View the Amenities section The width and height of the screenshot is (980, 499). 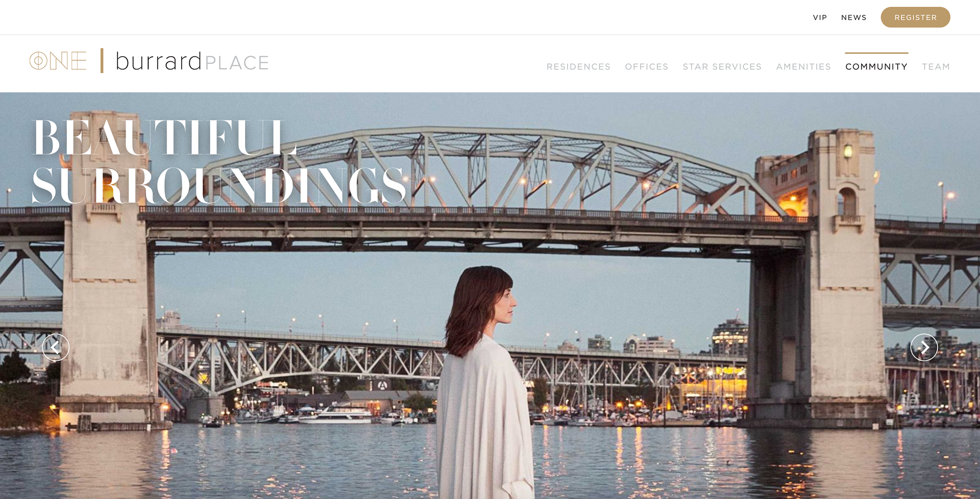[803, 67]
